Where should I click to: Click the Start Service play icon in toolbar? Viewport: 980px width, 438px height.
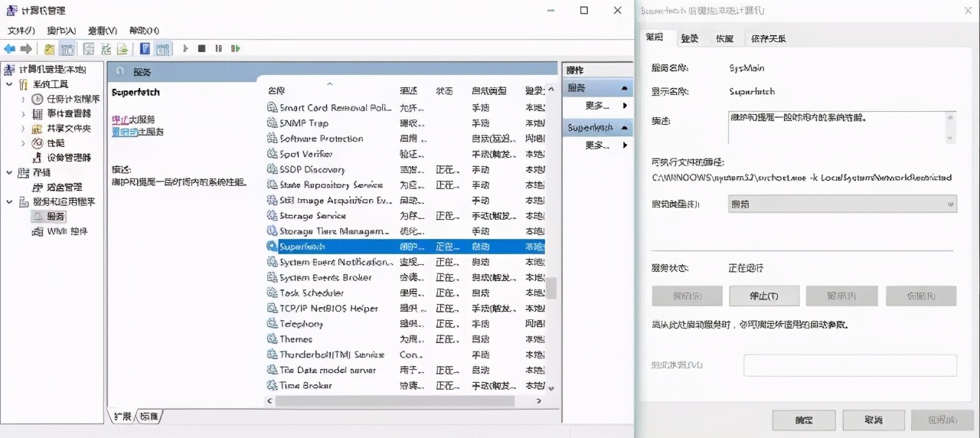pyautogui.click(x=185, y=48)
